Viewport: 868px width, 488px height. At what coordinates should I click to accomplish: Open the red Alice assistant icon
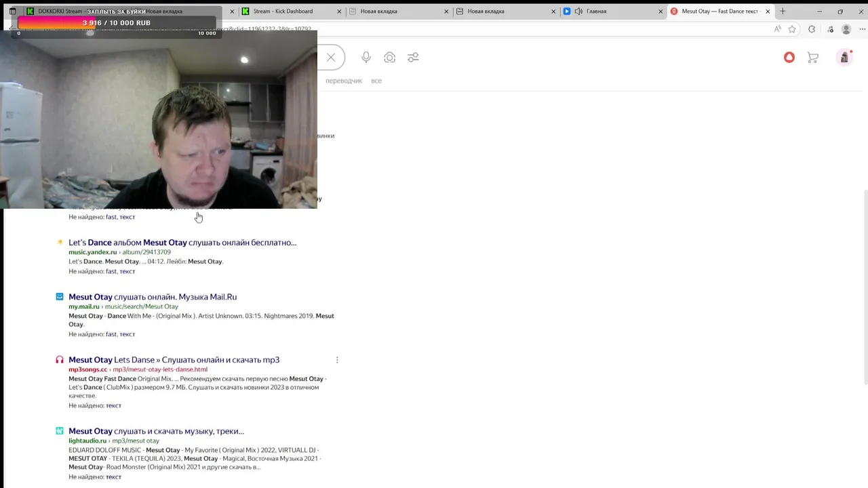pyautogui.click(x=789, y=58)
